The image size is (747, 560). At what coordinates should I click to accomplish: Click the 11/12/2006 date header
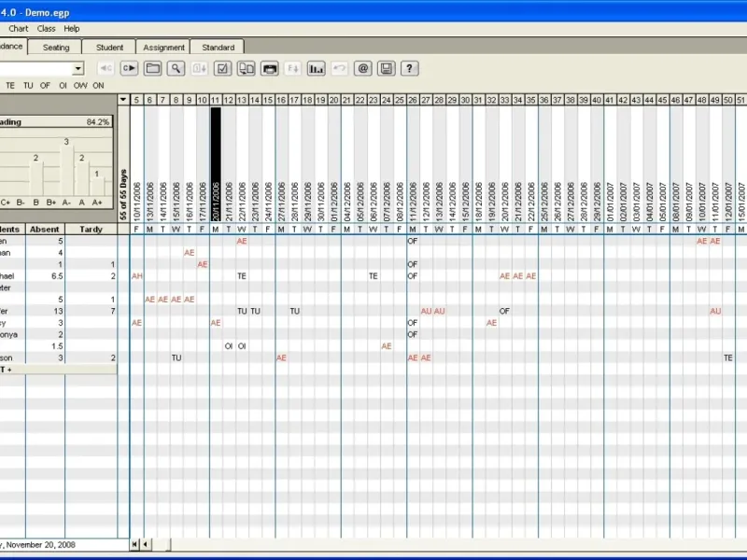413,202
